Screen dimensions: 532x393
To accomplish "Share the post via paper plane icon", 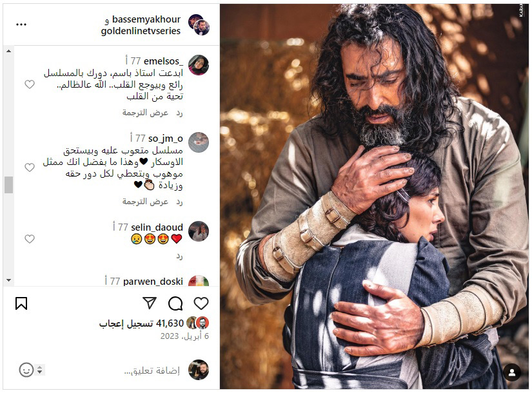I will [x=150, y=303].
